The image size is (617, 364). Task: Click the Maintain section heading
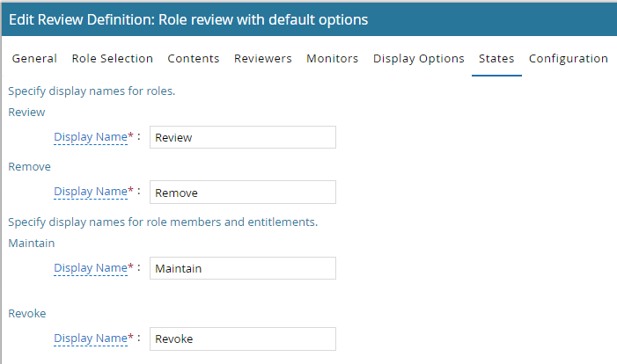(32, 243)
